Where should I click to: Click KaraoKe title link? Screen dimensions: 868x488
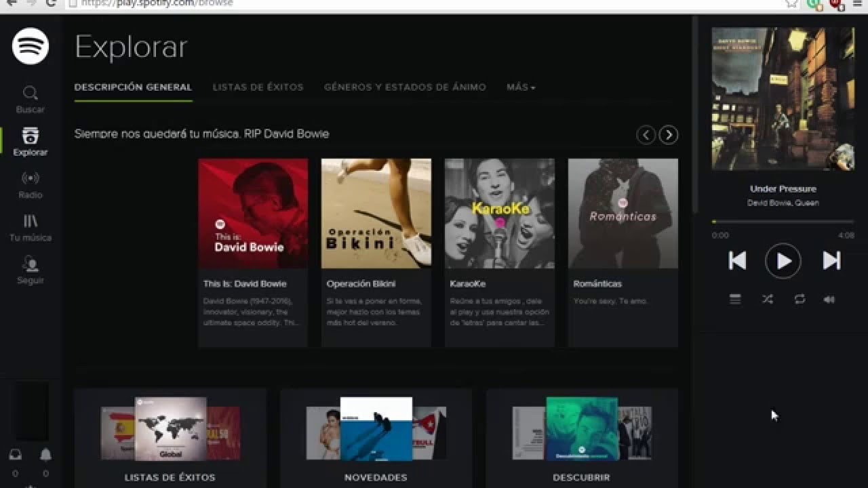click(467, 284)
